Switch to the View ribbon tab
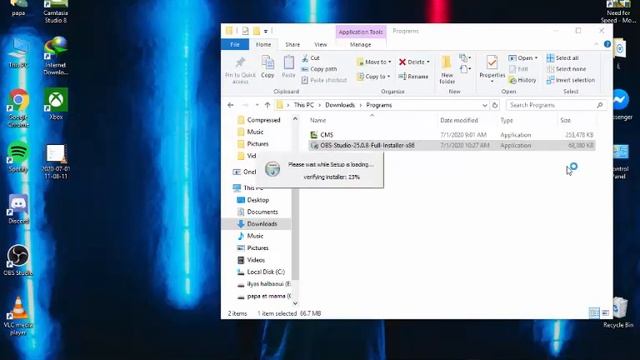640x360 pixels. 320,44
